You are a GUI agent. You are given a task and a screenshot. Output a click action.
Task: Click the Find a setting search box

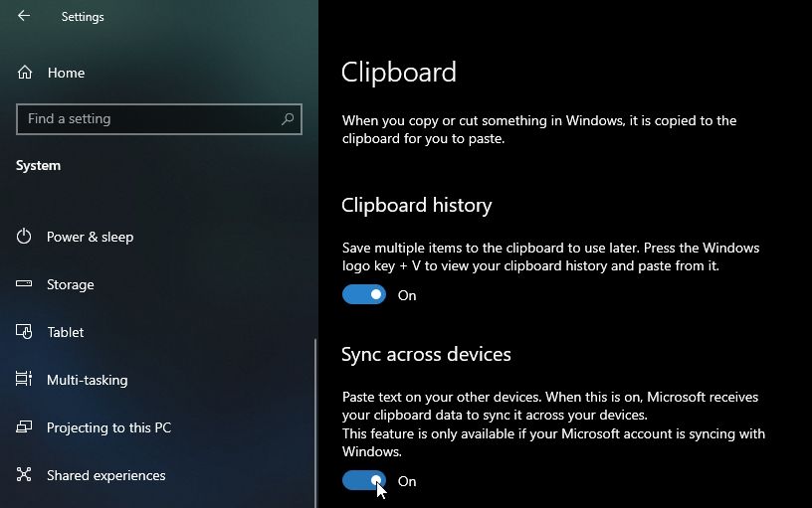point(149,119)
